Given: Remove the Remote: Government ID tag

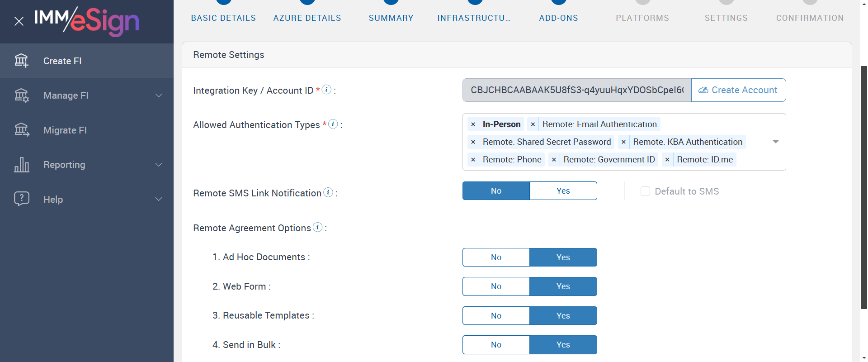Looking at the screenshot, I should click(x=554, y=160).
